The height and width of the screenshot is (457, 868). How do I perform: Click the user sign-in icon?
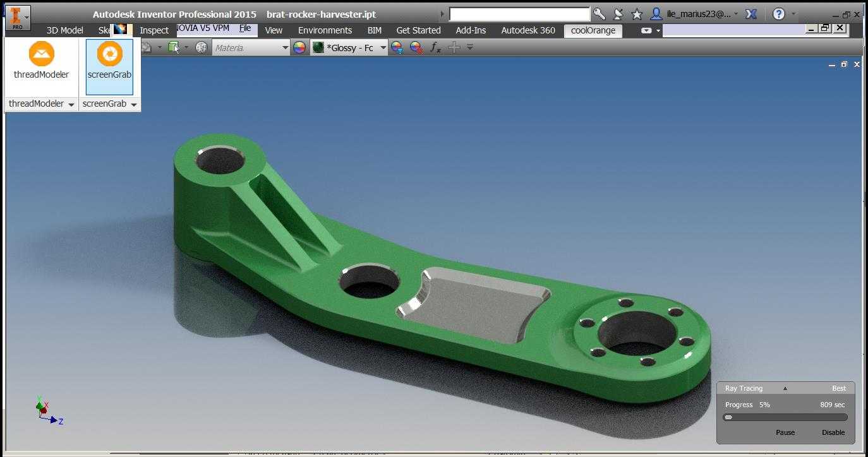(x=657, y=14)
